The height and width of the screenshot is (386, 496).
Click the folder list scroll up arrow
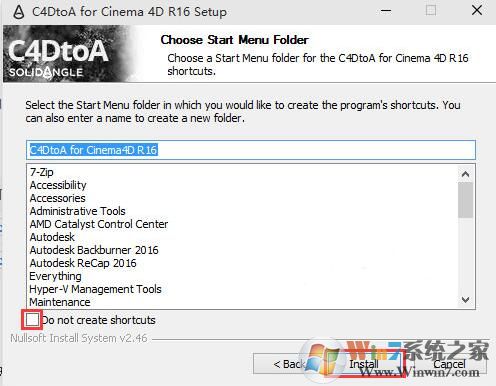[465, 174]
